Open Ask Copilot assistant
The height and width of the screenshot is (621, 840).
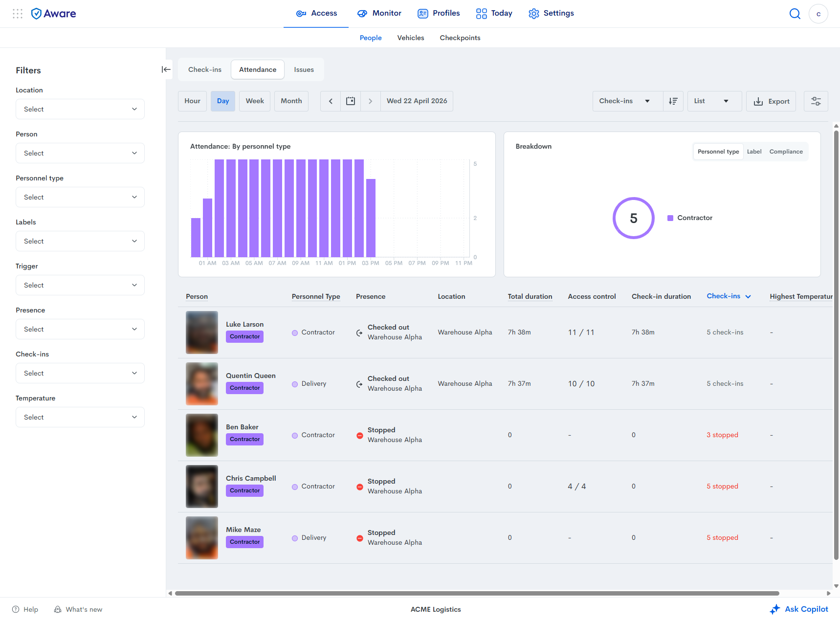coord(799,609)
